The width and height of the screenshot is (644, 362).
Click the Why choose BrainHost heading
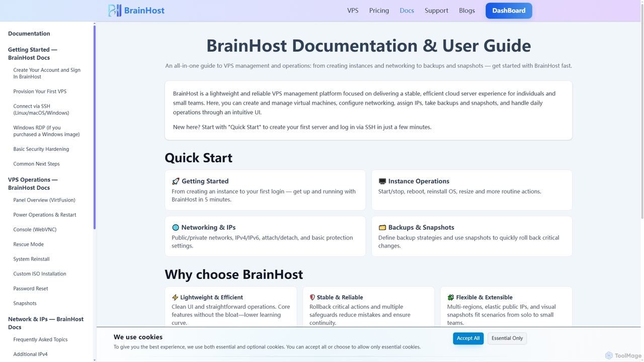click(233, 275)
